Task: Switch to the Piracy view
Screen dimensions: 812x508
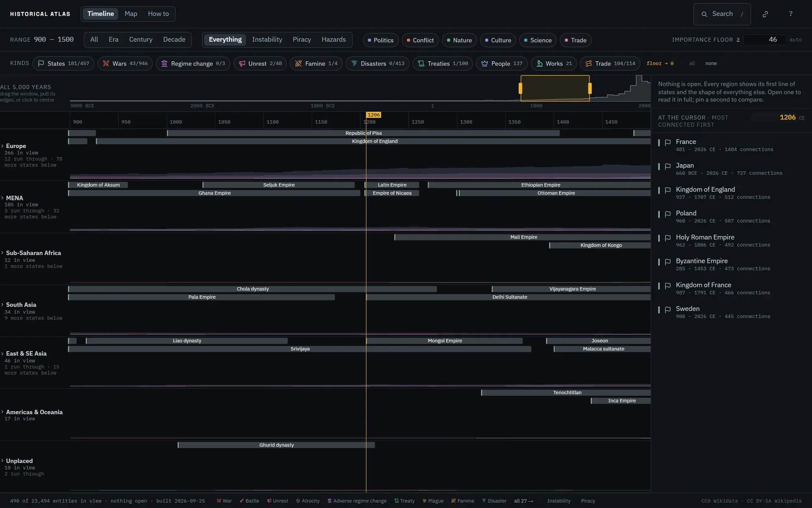Action: (x=302, y=39)
